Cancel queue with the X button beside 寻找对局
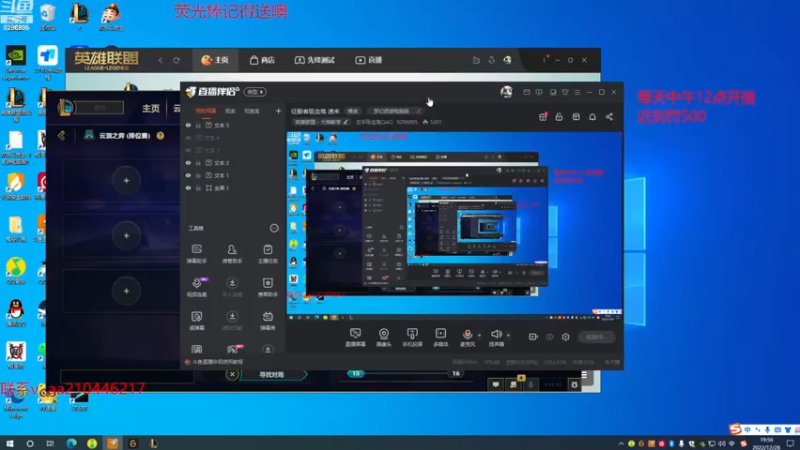 [x=232, y=374]
